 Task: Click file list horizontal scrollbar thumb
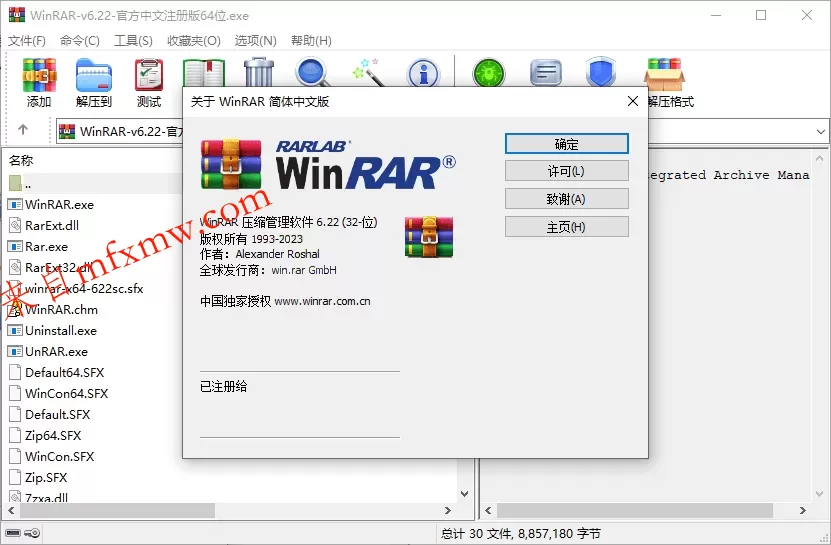pos(117,511)
